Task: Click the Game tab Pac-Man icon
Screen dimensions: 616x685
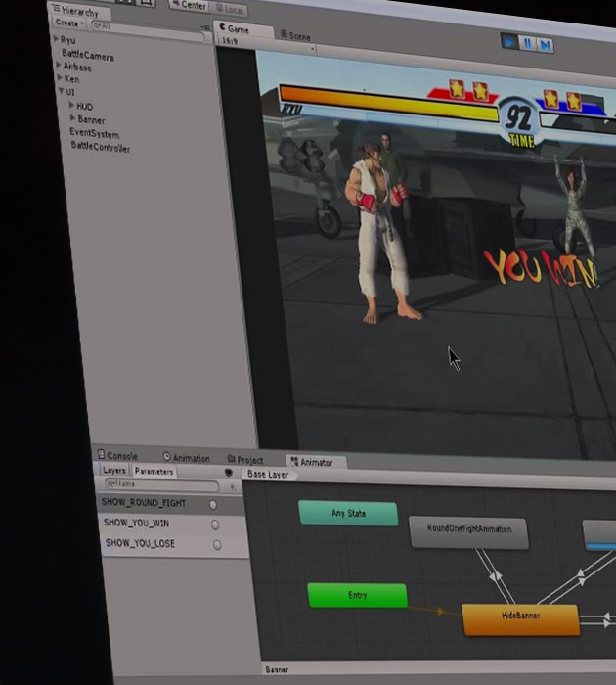Action: pyautogui.click(x=222, y=27)
